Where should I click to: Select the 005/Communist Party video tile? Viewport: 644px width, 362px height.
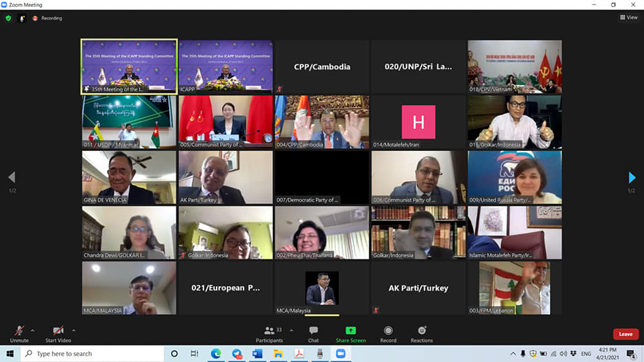[225, 122]
